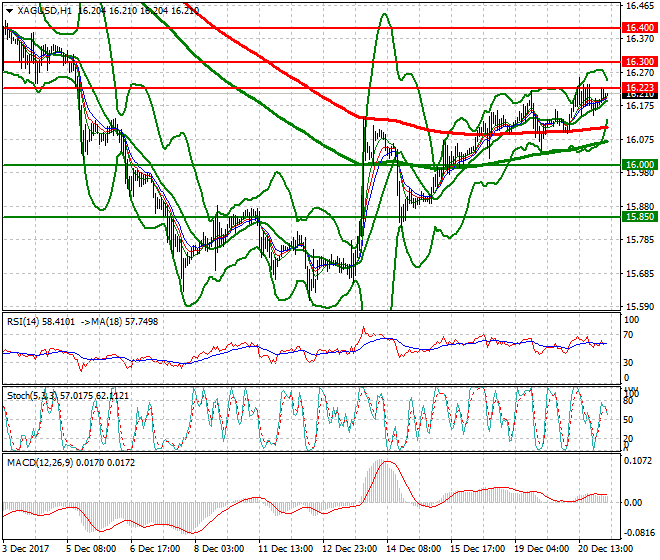The width and height of the screenshot is (660, 560).
Task: Click the 15.590 price scale value
Action: (640, 307)
